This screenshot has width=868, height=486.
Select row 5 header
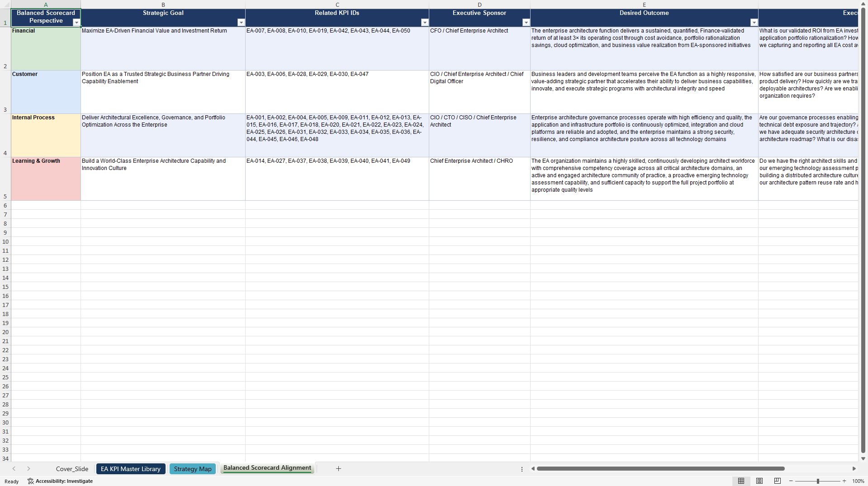point(5,179)
